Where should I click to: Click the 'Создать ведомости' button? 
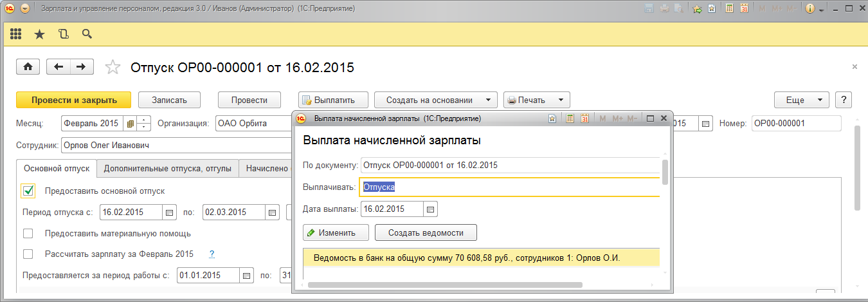[x=426, y=232]
